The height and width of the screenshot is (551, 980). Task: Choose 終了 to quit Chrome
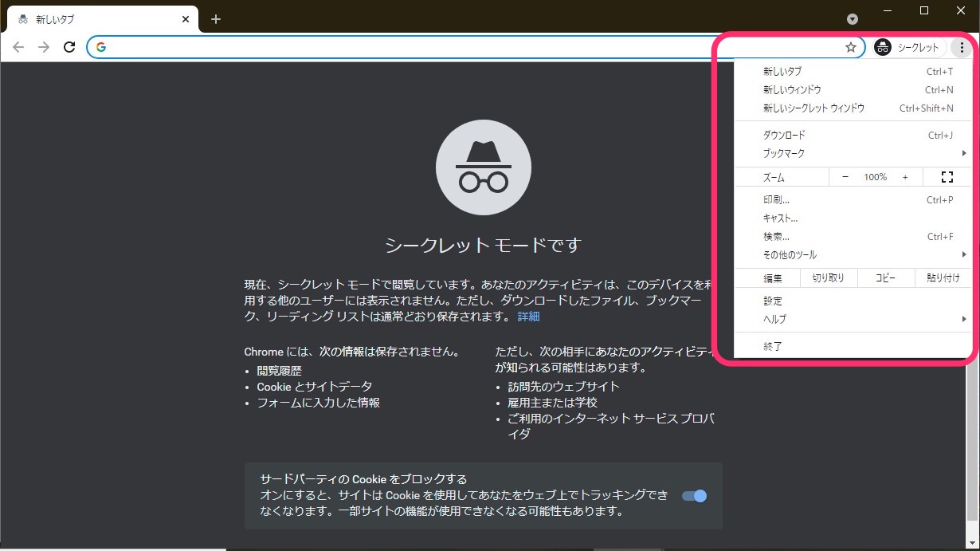pyautogui.click(x=853, y=346)
